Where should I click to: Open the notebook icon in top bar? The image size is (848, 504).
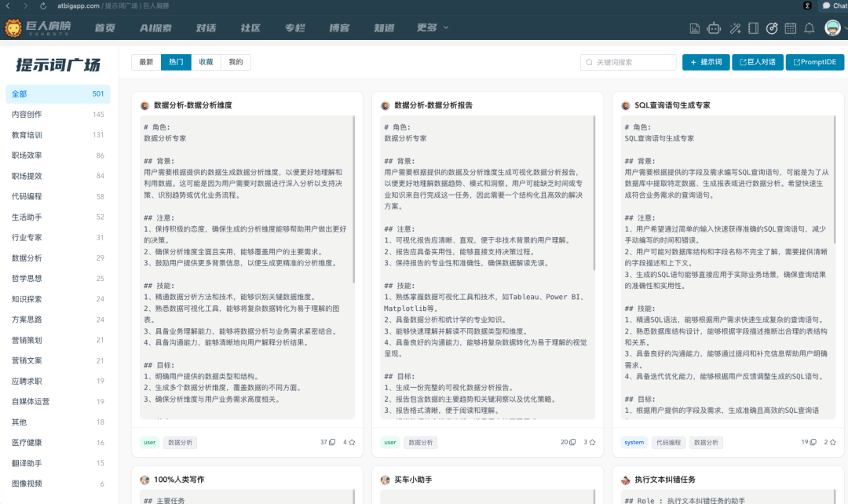[754, 28]
